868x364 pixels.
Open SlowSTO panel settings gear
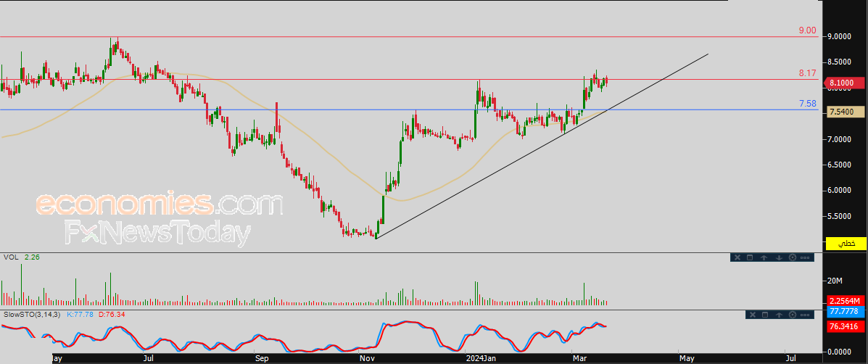click(792, 315)
